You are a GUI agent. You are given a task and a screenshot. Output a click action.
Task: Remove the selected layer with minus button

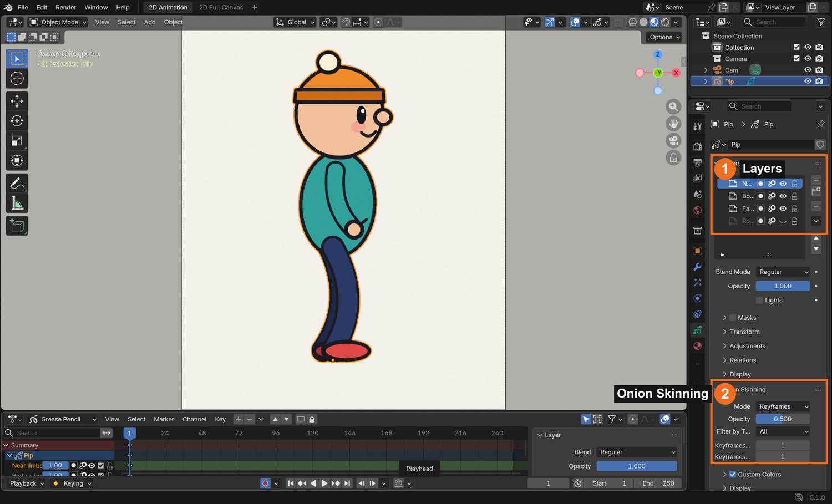(816, 206)
